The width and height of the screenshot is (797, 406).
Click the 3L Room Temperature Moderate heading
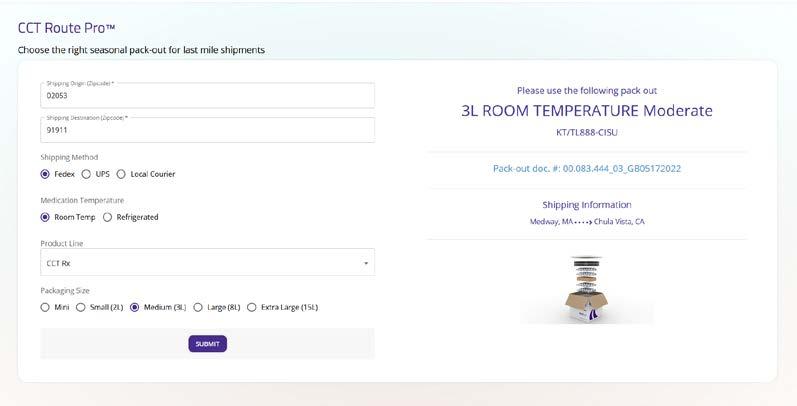[587, 111]
